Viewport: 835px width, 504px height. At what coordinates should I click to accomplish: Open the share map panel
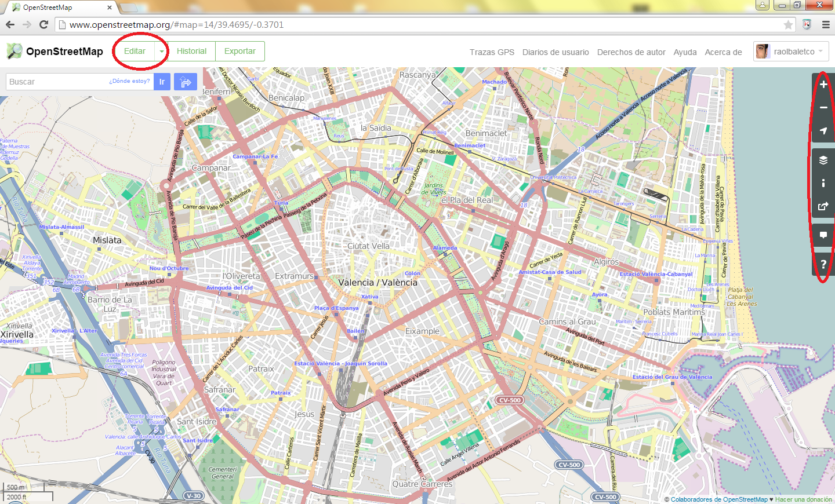[x=823, y=206]
